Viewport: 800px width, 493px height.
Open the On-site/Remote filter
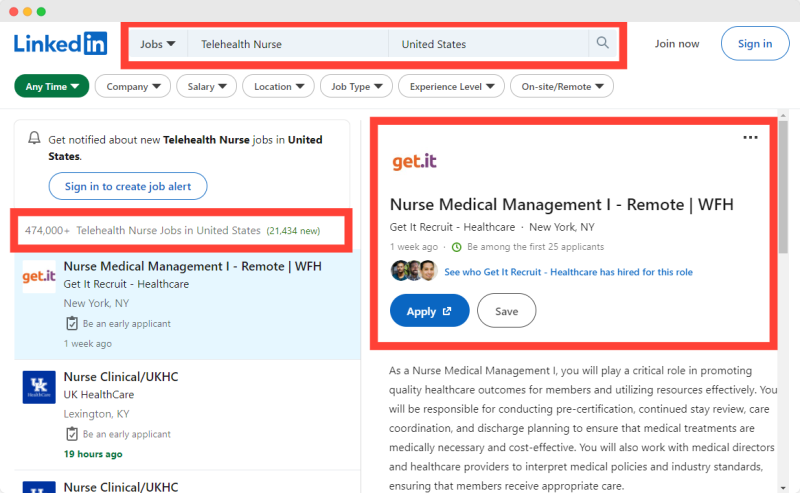click(562, 86)
